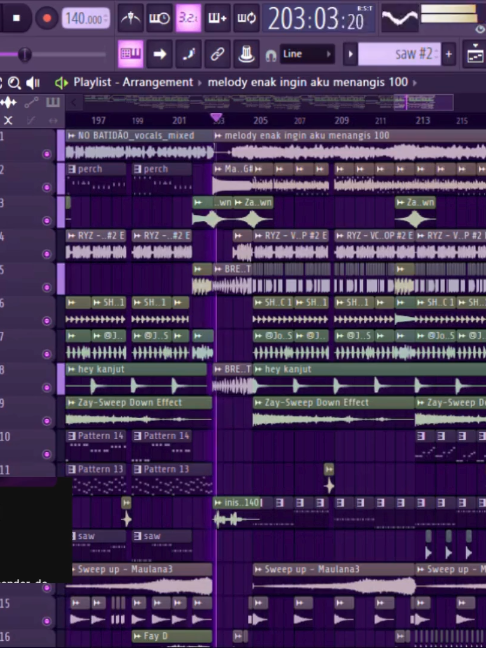486x648 pixels.
Task: Click bar 209 on the timeline ruler
Action: 341,120
